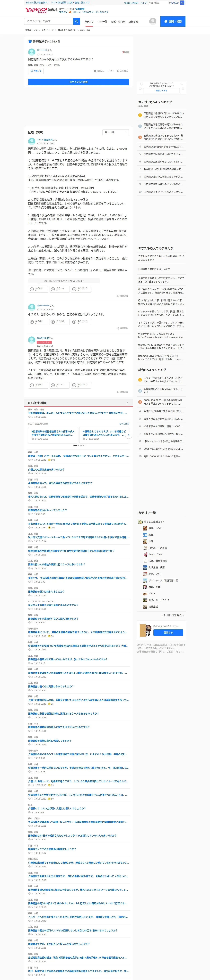Open the Q&A一覧 tab
The height and width of the screenshot is (980, 210).
click(103, 22)
